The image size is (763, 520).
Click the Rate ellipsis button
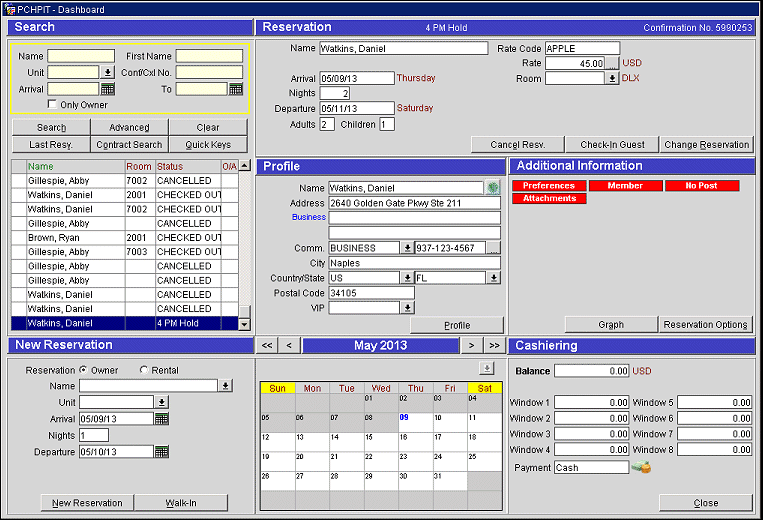(x=612, y=63)
